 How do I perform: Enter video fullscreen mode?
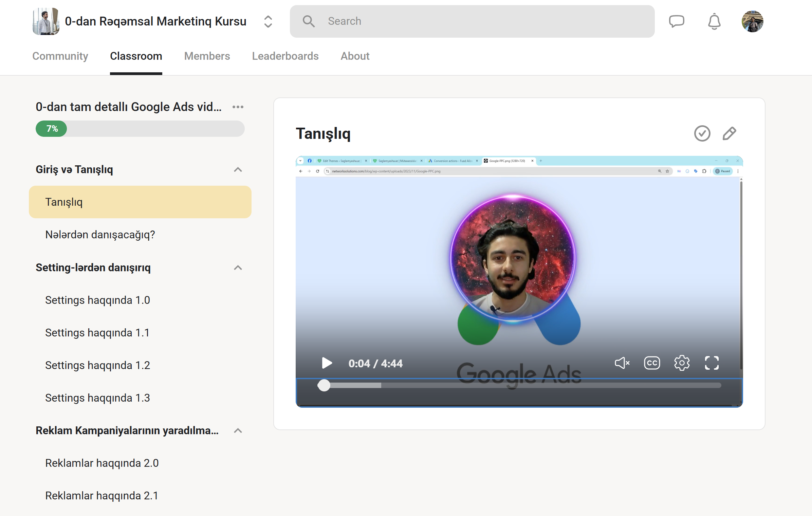tap(712, 363)
